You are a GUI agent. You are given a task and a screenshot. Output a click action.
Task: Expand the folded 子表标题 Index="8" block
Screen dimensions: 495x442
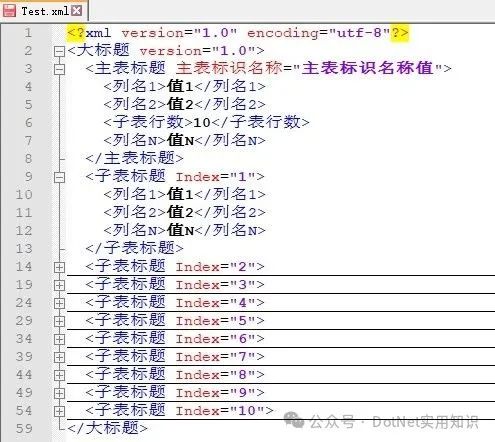click(59, 375)
